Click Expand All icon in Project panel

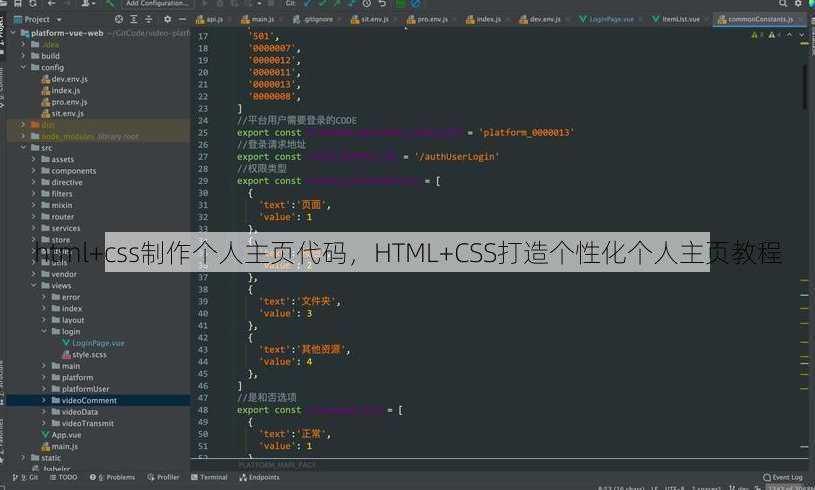(134, 19)
